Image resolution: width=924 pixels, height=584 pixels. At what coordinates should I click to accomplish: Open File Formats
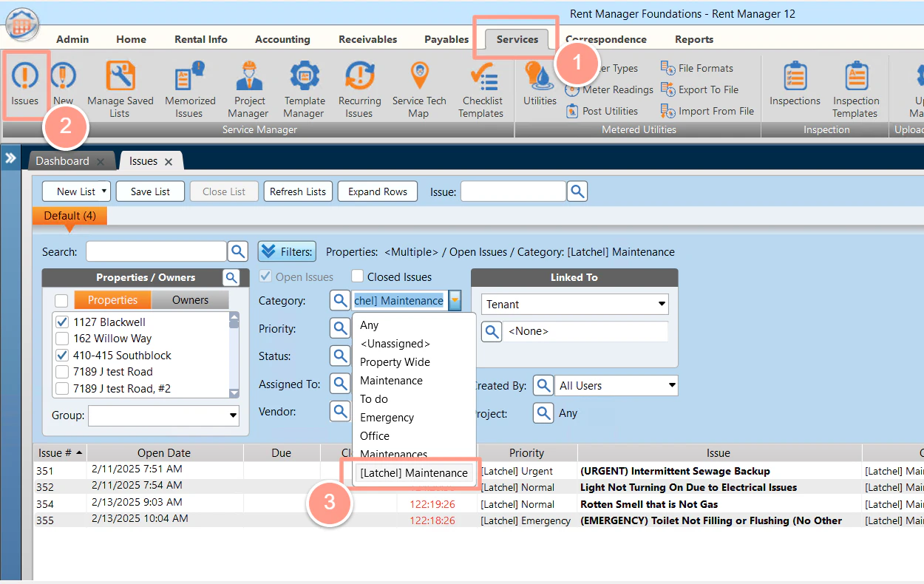click(x=697, y=68)
